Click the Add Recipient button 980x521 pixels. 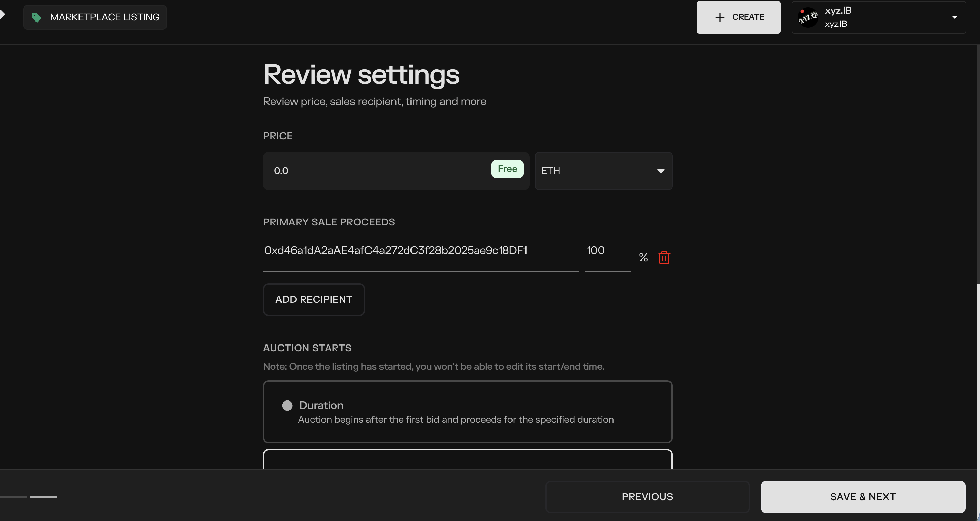coord(314,299)
